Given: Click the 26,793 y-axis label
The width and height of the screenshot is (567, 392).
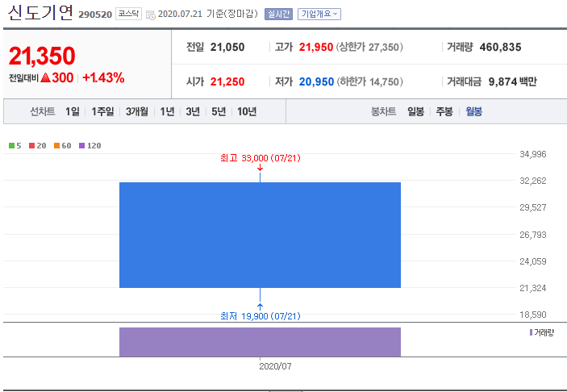Looking at the screenshot, I should point(532,235).
